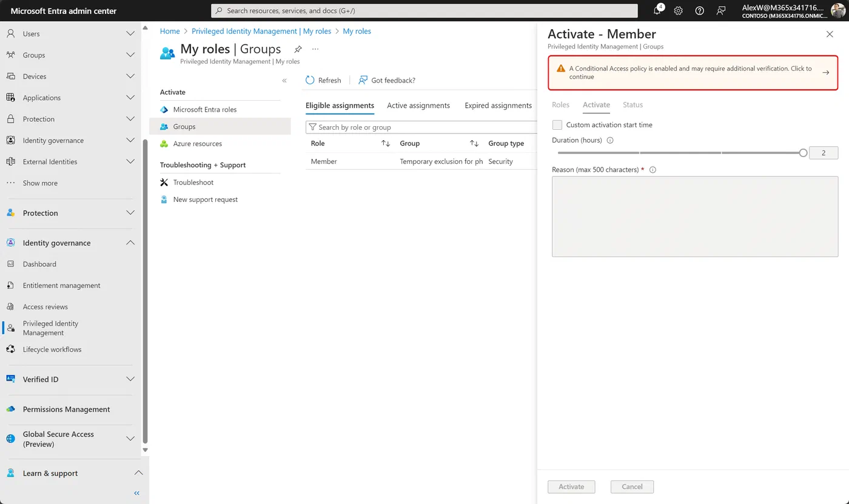
Task: Click the user account avatar picture
Action: (837, 11)
